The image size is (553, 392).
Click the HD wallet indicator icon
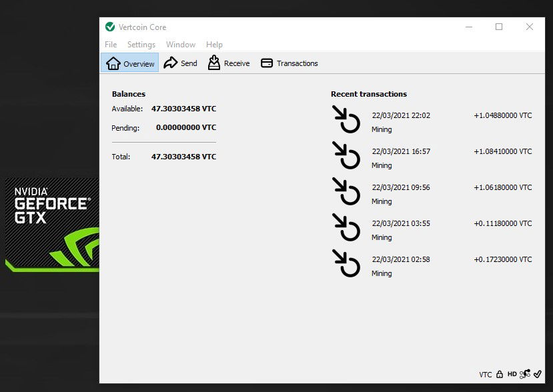pos(512,374)
